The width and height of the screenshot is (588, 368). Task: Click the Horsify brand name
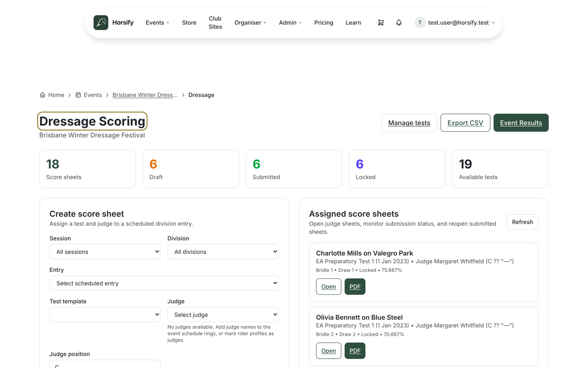(x=123, y=22)
